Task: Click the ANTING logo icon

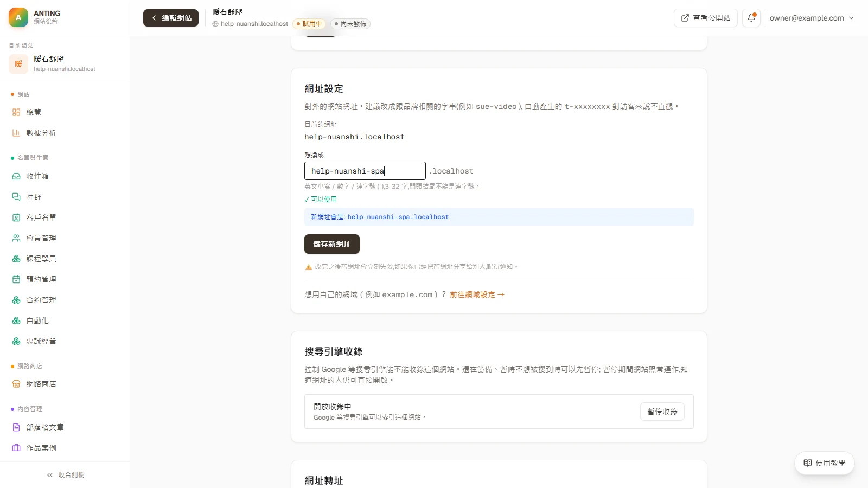Action: [x=18, y=17]
